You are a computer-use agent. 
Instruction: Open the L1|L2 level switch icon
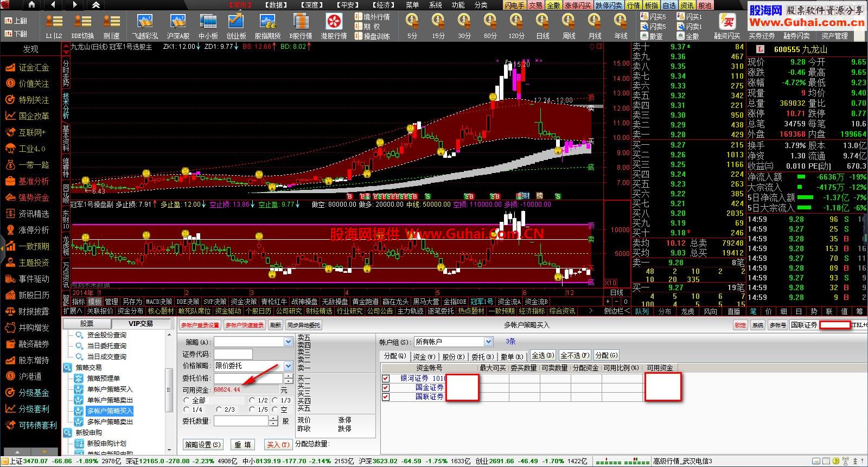tap(54, 26)
